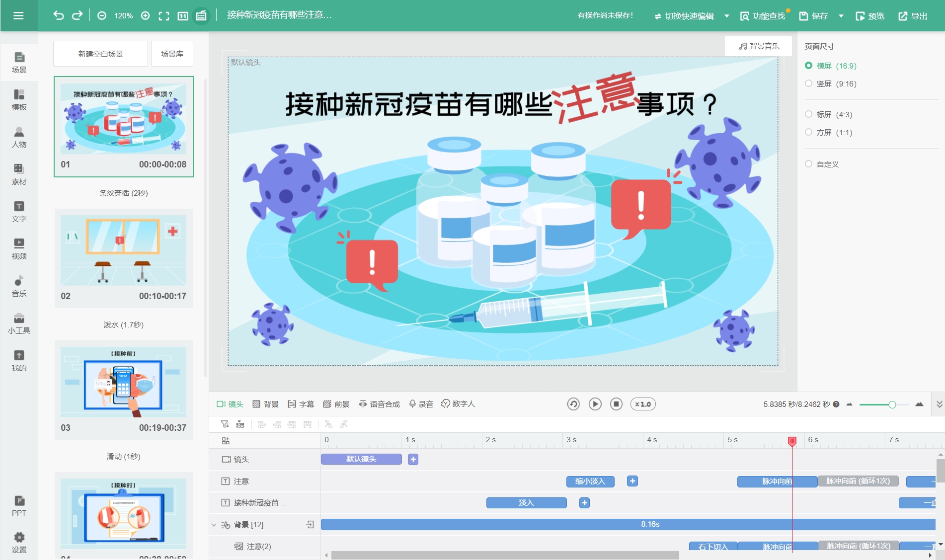Click the time help question mark icon
The width and height of the screenshot is (945, 560).
click(x=836, y=404)
